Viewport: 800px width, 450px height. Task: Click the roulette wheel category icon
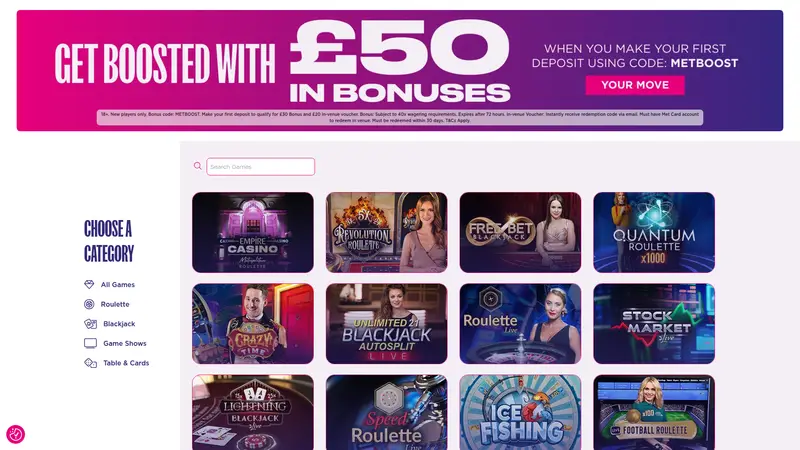click(89, 304)
